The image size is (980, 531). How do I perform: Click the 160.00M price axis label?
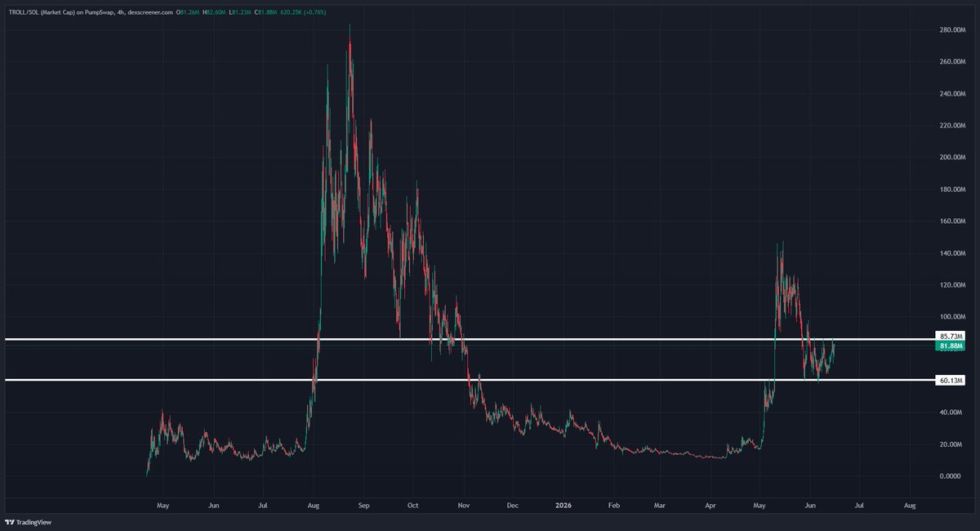[x=953, y=221]
